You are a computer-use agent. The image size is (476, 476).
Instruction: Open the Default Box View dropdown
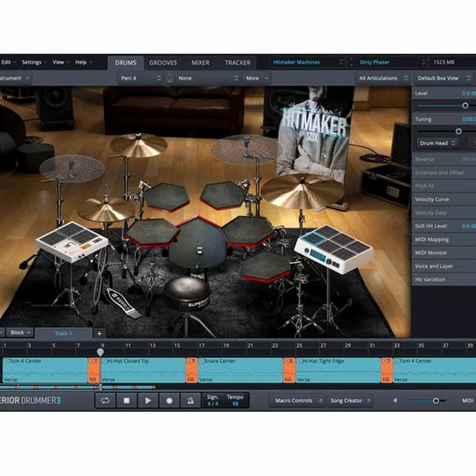pos(444,78)
